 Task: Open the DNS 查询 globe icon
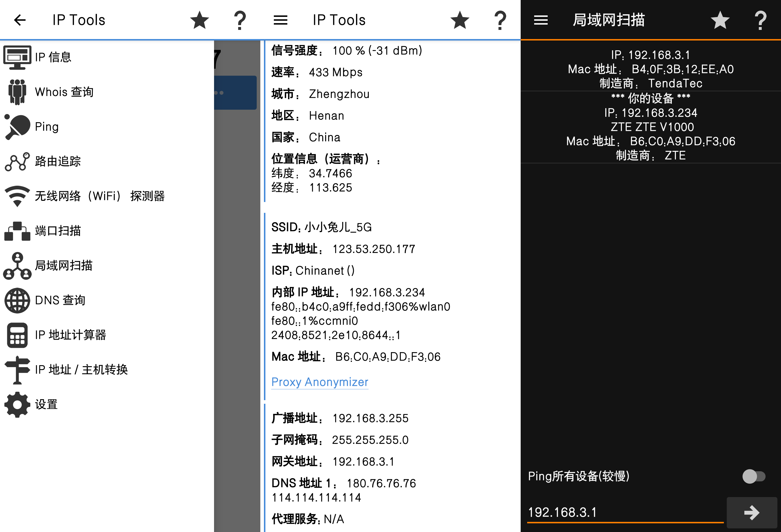[17, 300]
